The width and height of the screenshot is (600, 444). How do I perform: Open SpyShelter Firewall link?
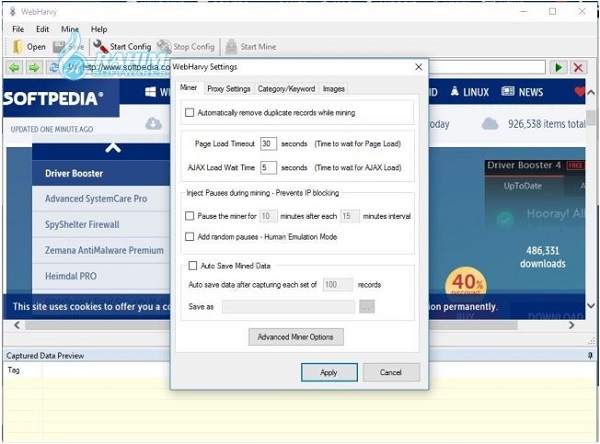point(82,224)
